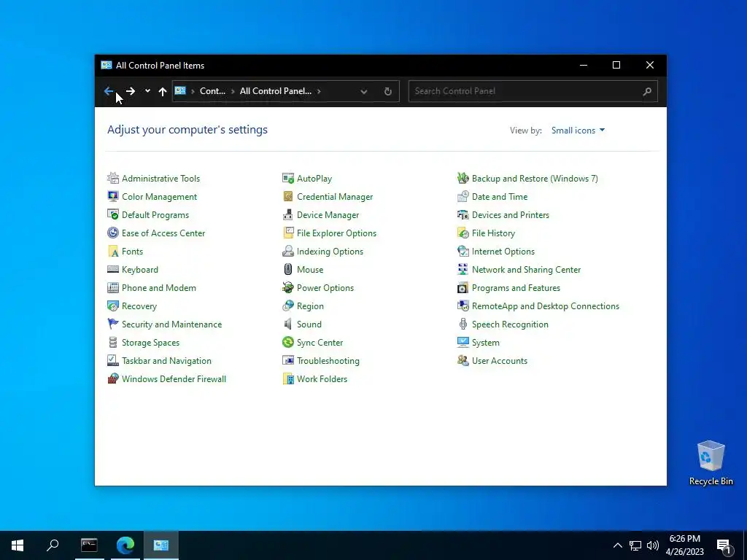The width and height of the screenshot is (747, 560).
Task: Open the taskbar clock showing 6:26 PM
Action: pyautogui.click(x=684, y=545)
